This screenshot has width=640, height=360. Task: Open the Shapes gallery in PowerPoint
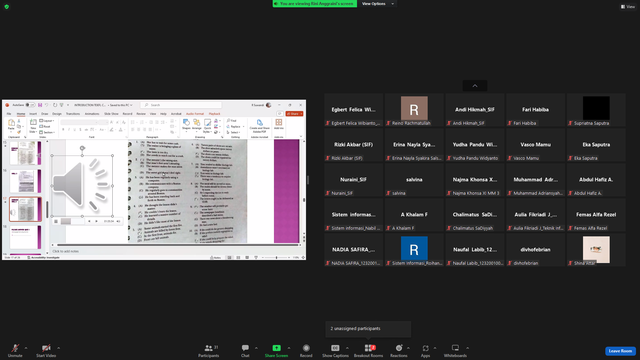point(186,124)
